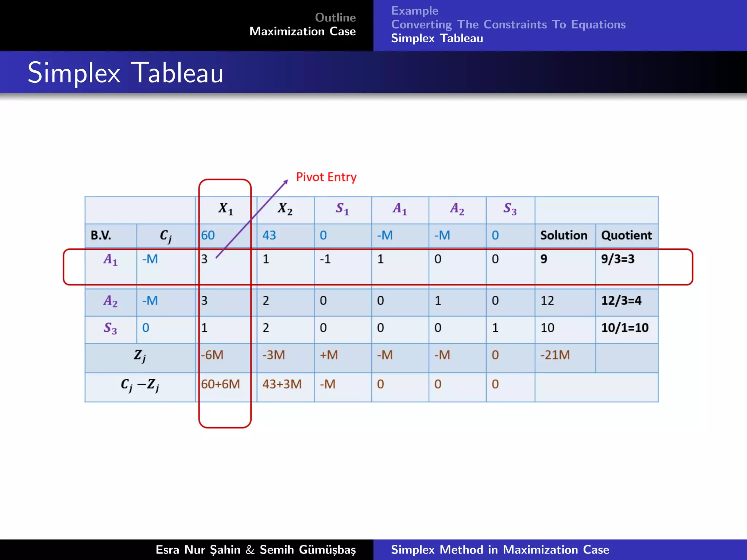Click the Quotient column header
The image size is (747, 560).
(626, 235)
